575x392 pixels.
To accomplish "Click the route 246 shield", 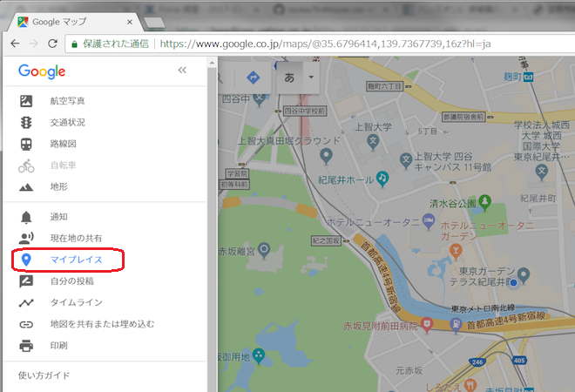I will [477, 362].
